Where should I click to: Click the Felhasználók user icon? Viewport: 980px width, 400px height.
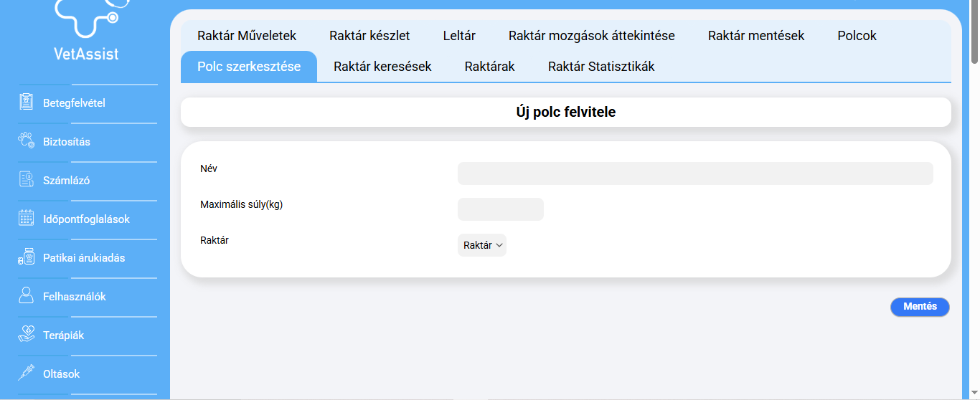coord(27,296)
